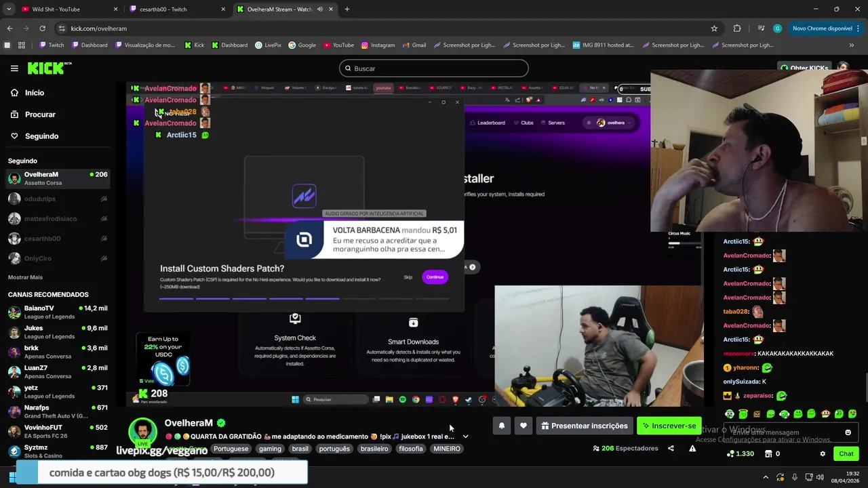Show more bookmarks overflow chevron
868x488 pixels.
(x=852, y=45)
